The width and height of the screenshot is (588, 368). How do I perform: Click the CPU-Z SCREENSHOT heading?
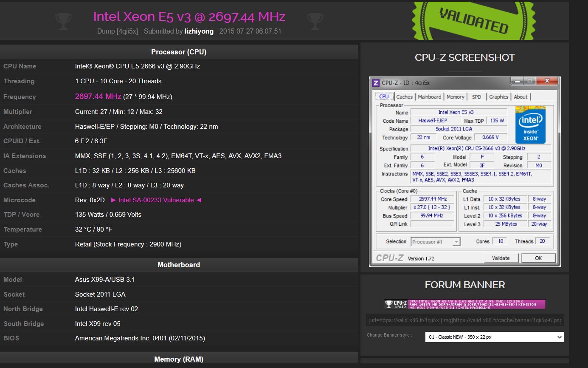[x=465, y=57]
